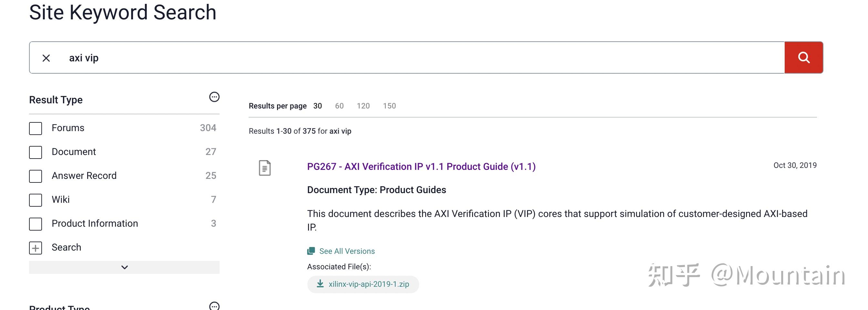Click the download arrow for xilinx-vip-api zip

point(320,284)
